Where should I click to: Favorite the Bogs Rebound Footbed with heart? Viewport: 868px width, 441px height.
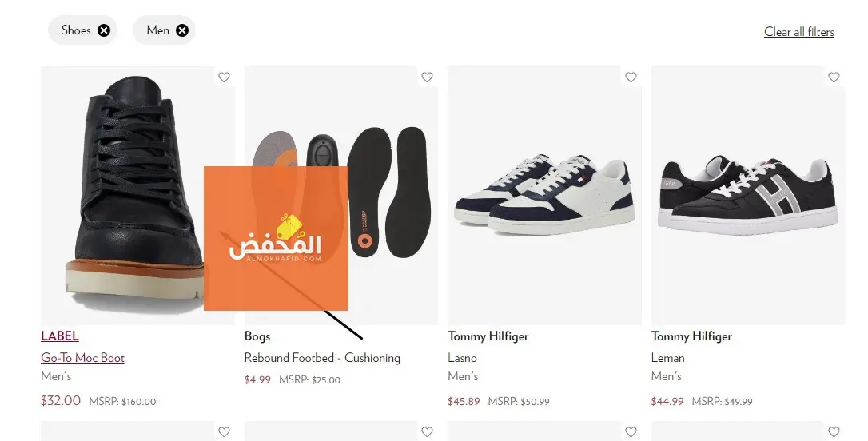pyautogui.click(x=427, y=77)
